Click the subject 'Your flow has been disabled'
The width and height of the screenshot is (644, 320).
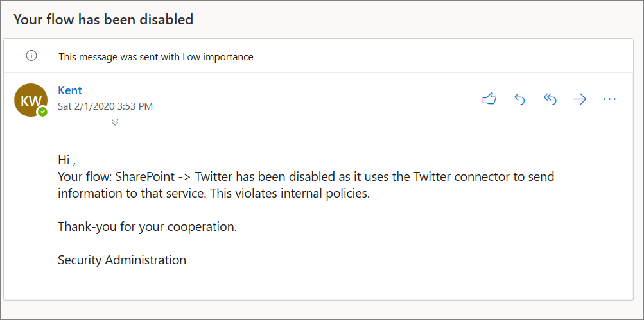click(x=103, y=19)
